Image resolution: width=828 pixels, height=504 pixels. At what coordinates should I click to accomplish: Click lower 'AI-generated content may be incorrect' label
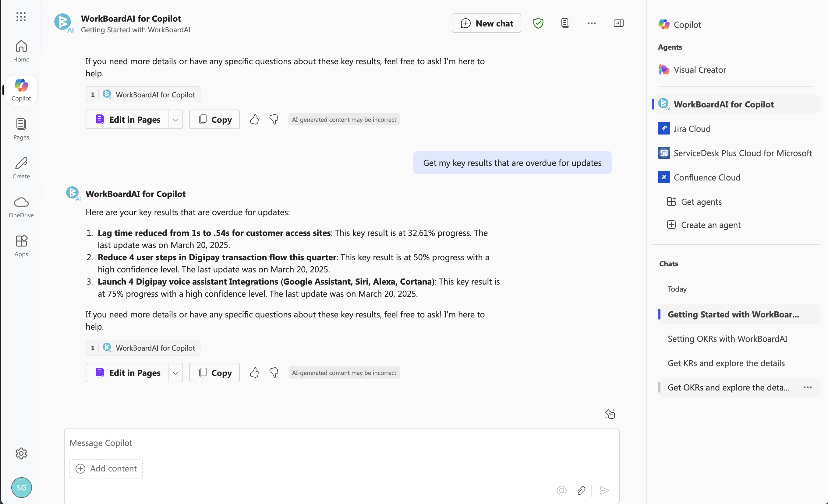(x=344, y=373)
